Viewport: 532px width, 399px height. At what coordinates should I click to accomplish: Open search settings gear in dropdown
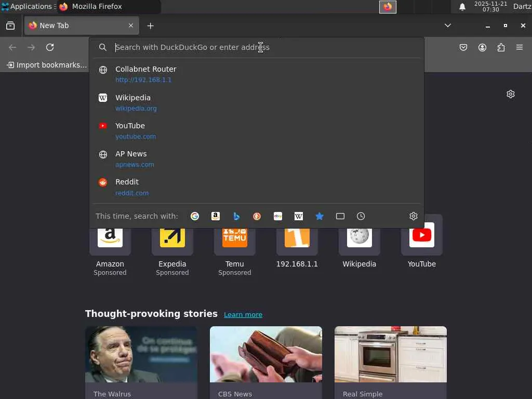pos(413,216)
